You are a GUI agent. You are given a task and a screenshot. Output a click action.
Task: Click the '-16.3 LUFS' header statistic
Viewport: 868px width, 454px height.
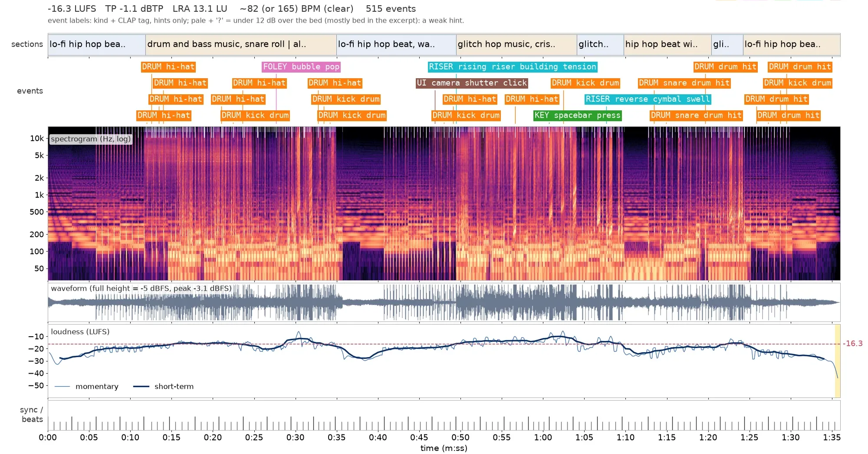[72, 9]
